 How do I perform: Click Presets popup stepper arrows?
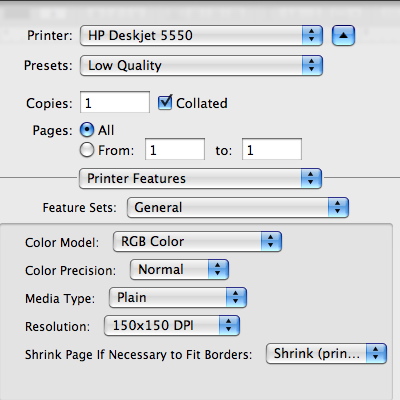[x=312, y=65]
